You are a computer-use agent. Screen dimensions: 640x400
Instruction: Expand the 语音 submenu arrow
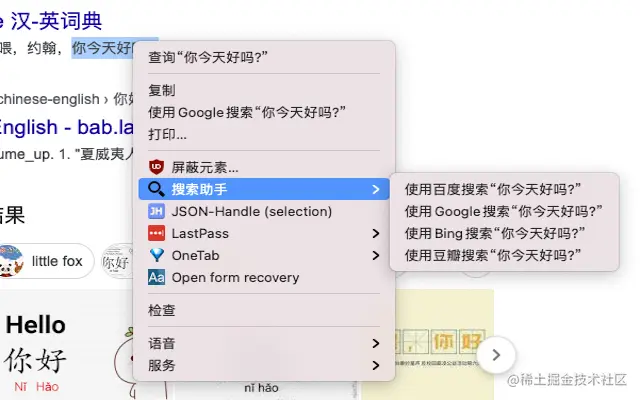click(376, 343)
